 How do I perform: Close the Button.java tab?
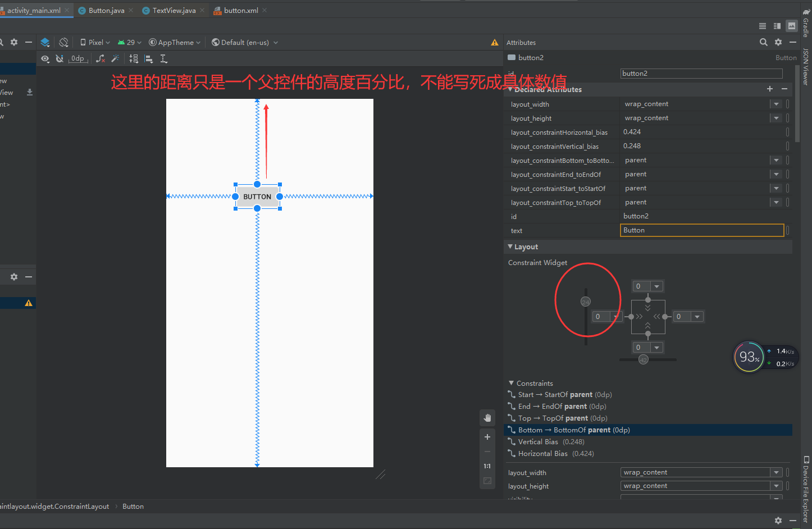pyautogui.click(x=131, y=10)
